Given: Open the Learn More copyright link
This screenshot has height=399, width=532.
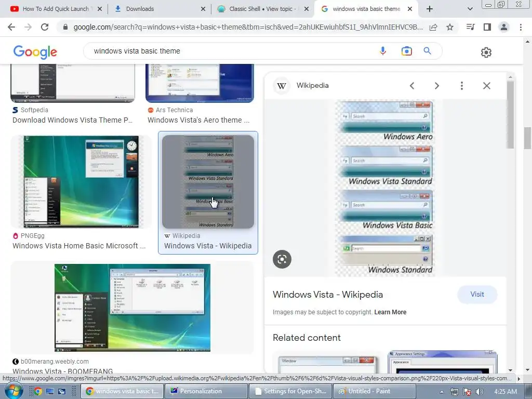Looking at the screenshot, I should [x=390, y=312].
